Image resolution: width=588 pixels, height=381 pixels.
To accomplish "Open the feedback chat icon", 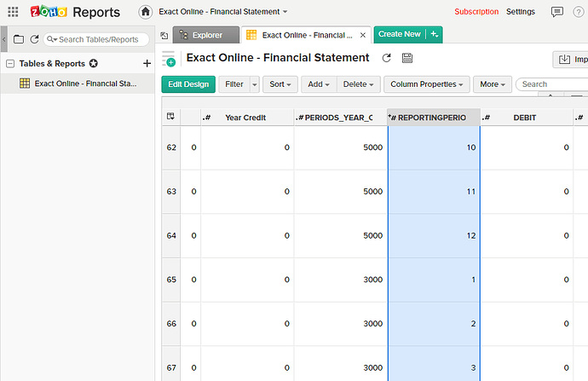I will coord(556,12).
